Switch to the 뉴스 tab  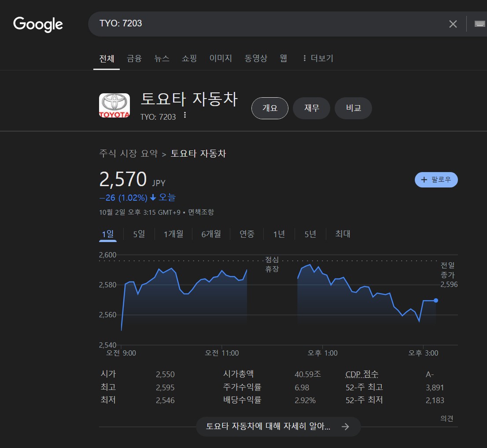coord(162,58)
